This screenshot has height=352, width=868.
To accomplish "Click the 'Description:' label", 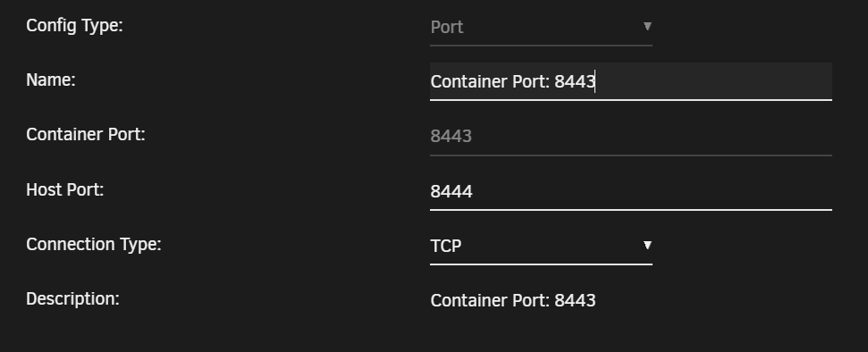I will tap(72, 299).
